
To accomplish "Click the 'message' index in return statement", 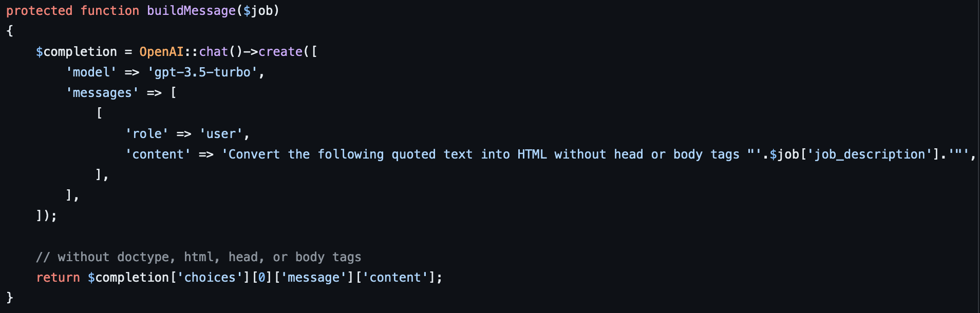I will coord(313,278).
